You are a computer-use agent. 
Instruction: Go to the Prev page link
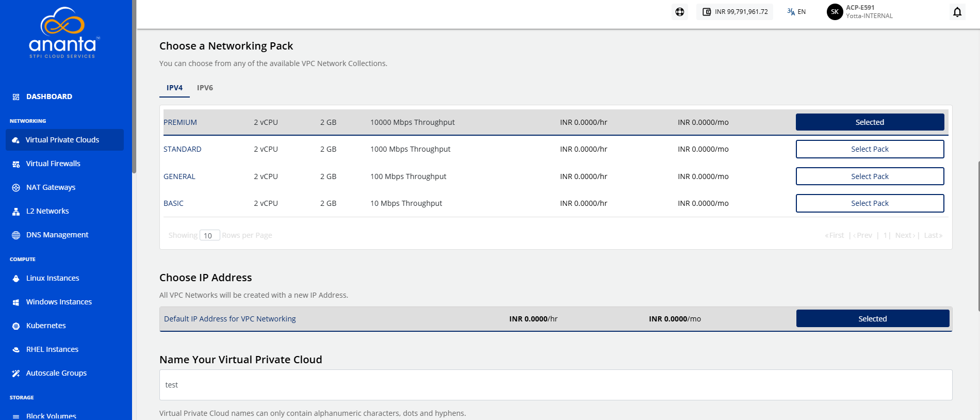click(x=863, y=235)
